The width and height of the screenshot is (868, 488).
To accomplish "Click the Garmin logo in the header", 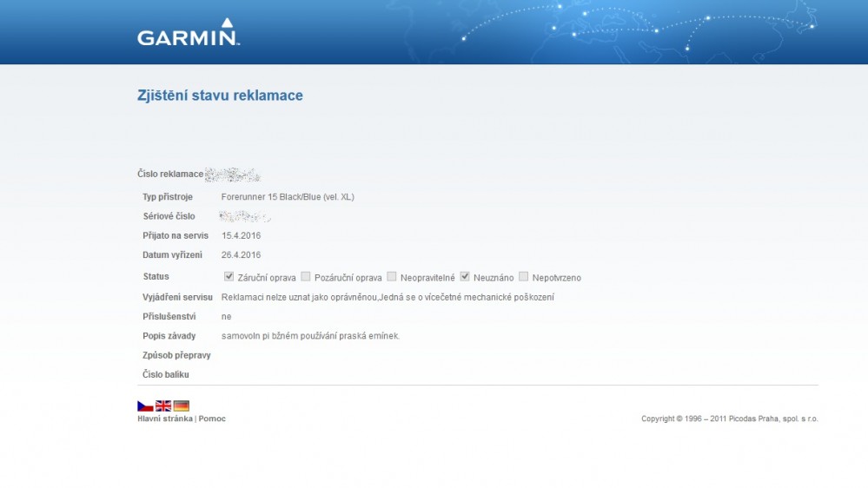I will [188, 34].
